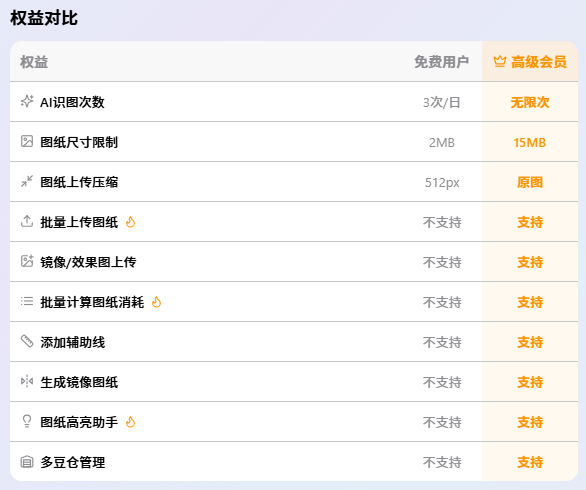Click the image icon beside 图纸尺寸限制
The height and width of the screenshot is (490, 586).
pyautogui.click(x=27, y=141)
